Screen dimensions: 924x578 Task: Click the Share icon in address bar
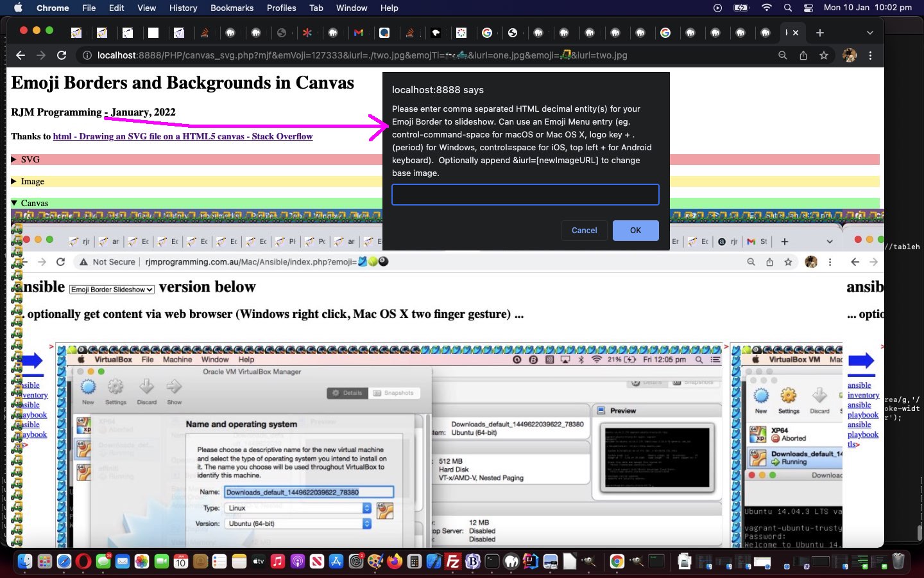(x=803, y=55)
